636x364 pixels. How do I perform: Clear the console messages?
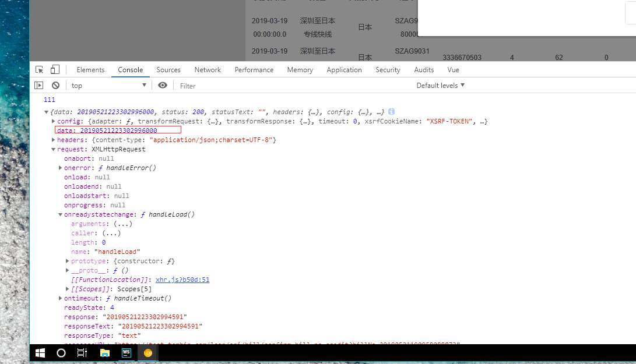[x=55, y=85]
